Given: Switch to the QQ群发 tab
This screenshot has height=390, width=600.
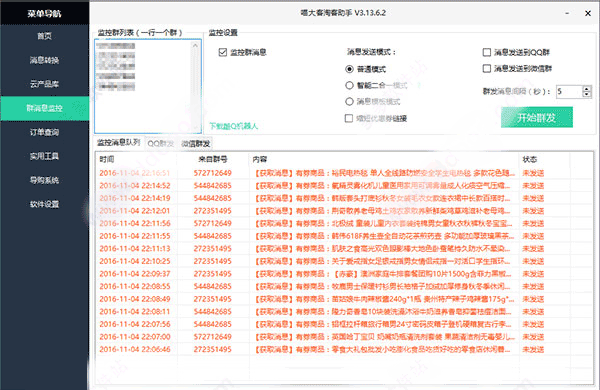Looking at the screenshot, I should pyautogui.click(x=161, y=144).
